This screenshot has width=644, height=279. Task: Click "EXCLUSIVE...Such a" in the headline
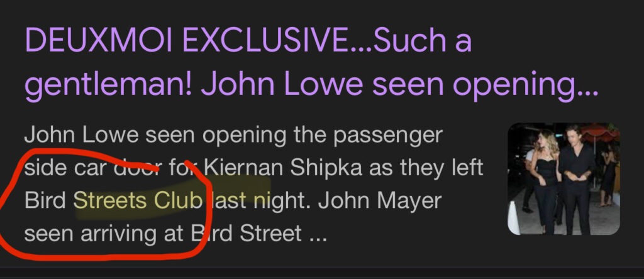coord(326,40)
